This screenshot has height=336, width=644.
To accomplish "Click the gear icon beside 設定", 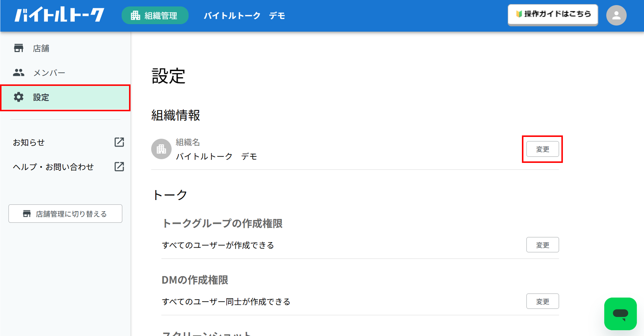I will pyautogui.click(x=19, y=97).
